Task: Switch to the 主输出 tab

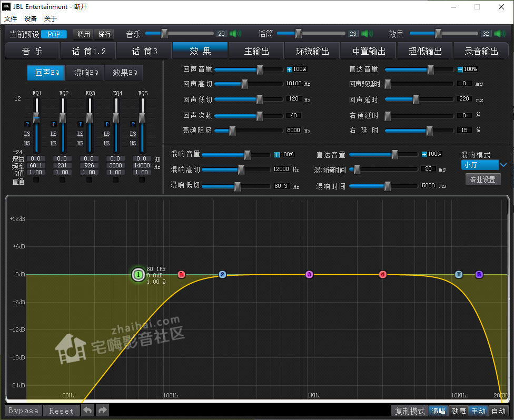Action: coord(256,51)
